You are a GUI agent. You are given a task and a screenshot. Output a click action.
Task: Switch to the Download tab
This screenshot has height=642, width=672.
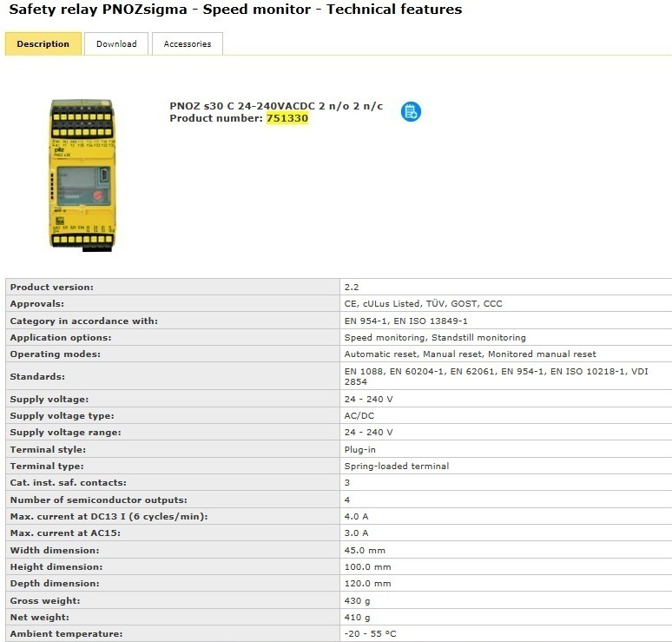coord(116,44)
